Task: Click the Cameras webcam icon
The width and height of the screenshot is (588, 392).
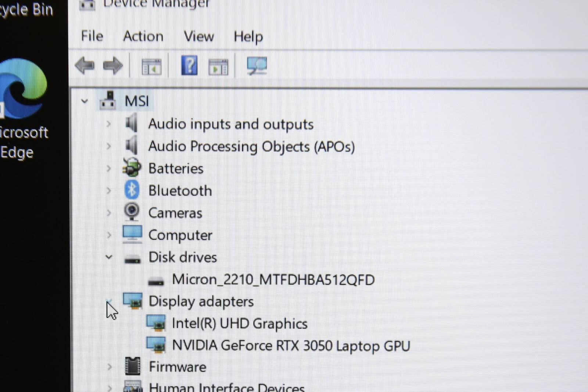Action: pyautogui.click(x=132, y=211)
